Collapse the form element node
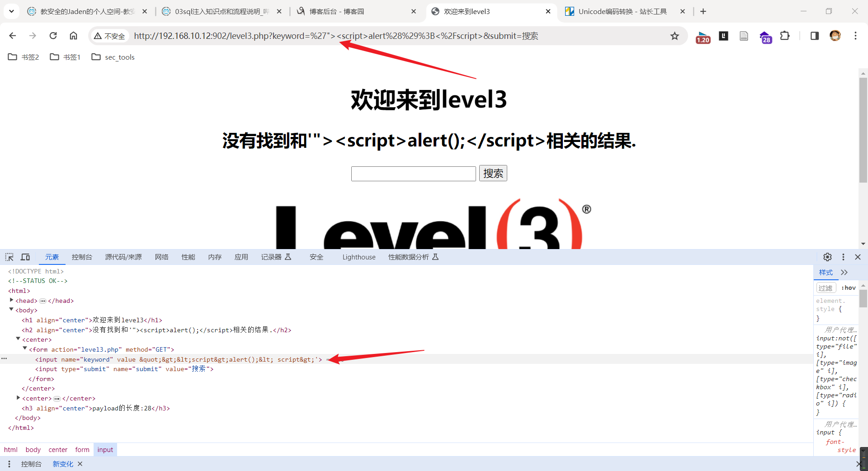The image size is (868, 471). pyautogui.click(x=25, y=349)
